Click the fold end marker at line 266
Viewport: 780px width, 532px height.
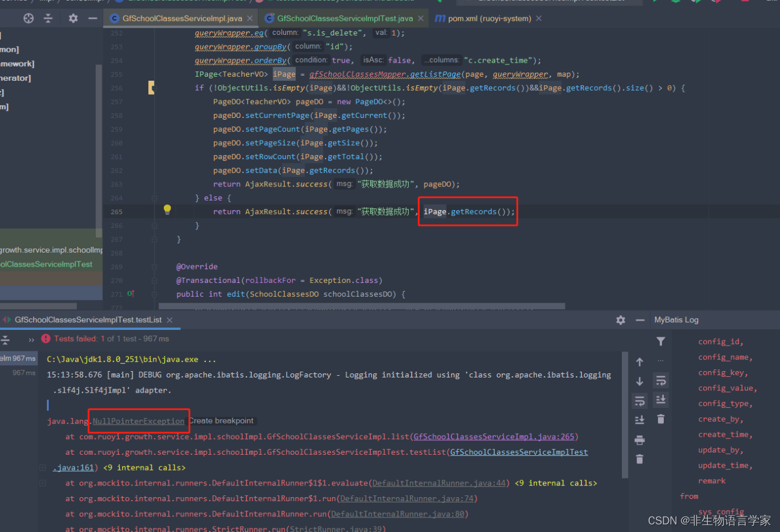155,225
